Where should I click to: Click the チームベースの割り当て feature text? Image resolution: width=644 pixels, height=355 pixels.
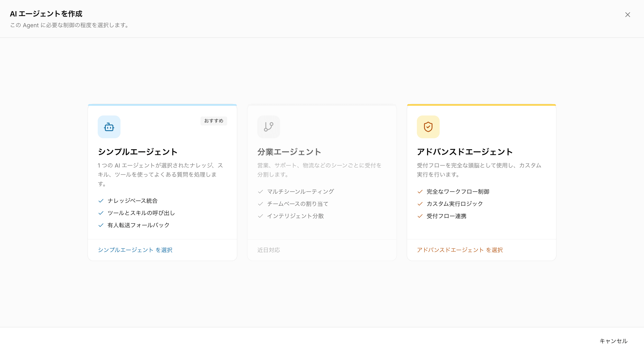pyautogui.click(x=298, y=204)
